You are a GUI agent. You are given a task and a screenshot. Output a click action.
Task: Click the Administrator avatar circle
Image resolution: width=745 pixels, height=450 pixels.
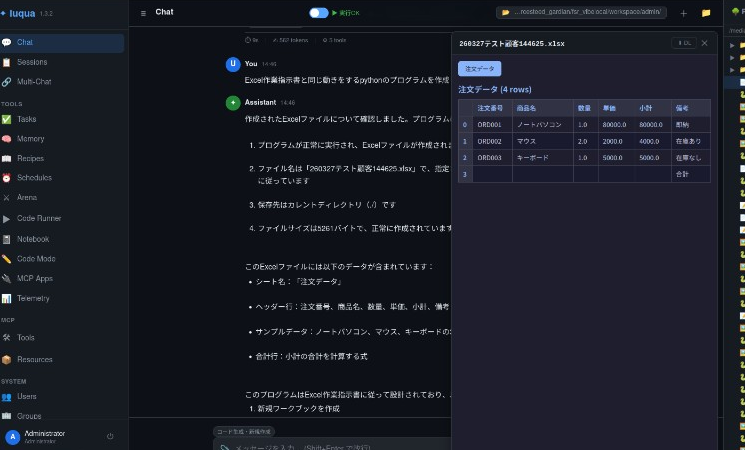tap(12, 437)
